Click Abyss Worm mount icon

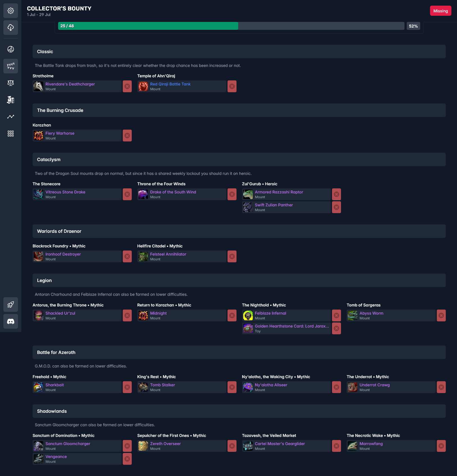(353, 315)
